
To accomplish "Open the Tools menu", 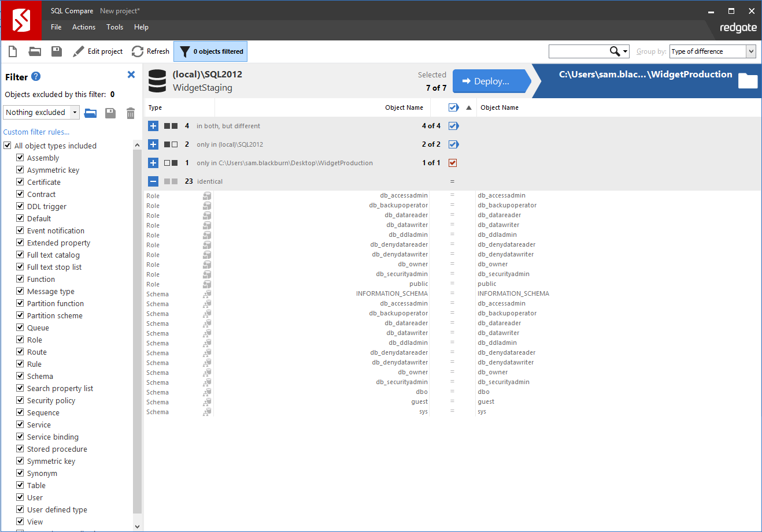I will (114, 27).
